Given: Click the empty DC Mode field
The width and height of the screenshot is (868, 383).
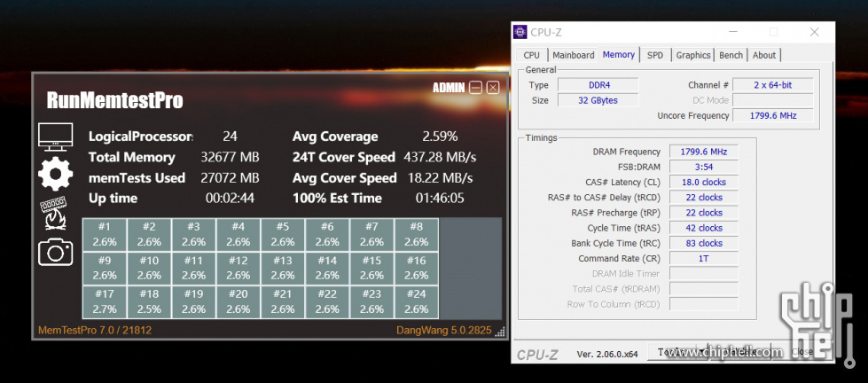Looking at the screenshot, I should coord(773,100).
